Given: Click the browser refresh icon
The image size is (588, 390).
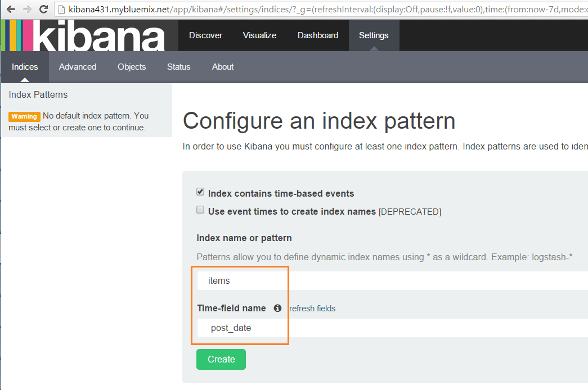Looking at the screenshot, I should coord(43,9).
